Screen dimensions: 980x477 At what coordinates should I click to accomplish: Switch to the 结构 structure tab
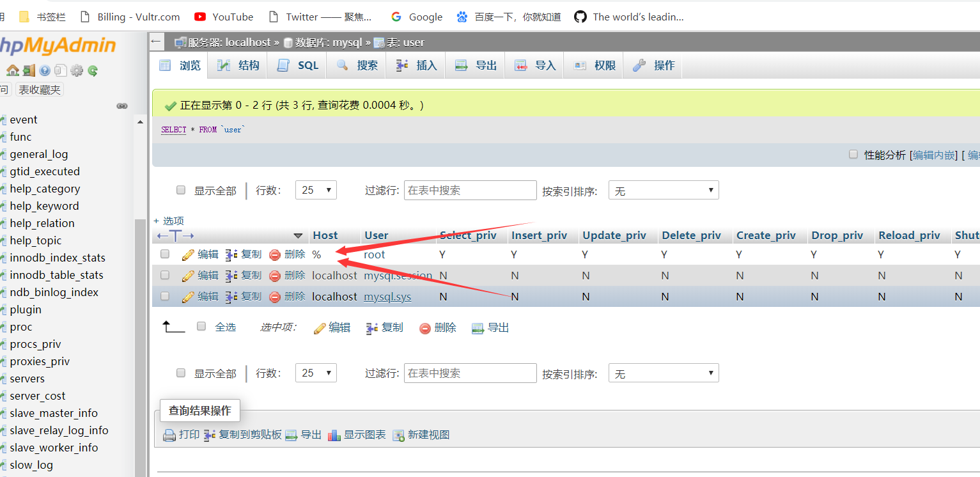238,65
